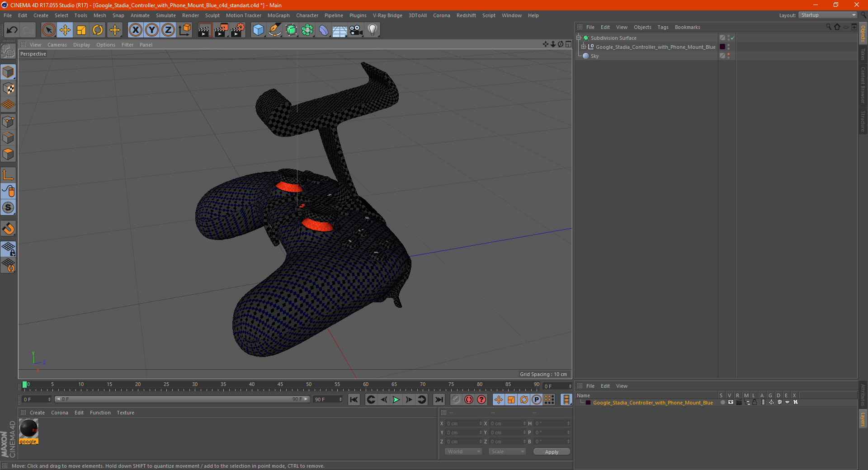The width and height of the screenshot is (868, 470).
Task: Add a Camera object
Action: [356, 30]
